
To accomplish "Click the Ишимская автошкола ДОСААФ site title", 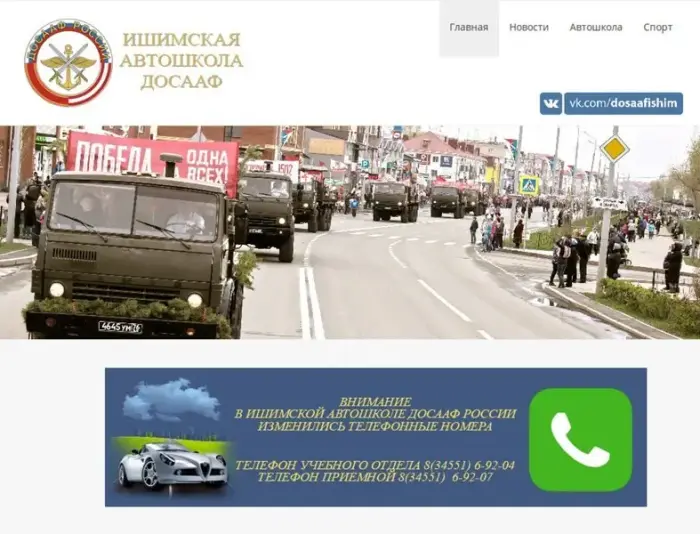I will pos(181,61).
